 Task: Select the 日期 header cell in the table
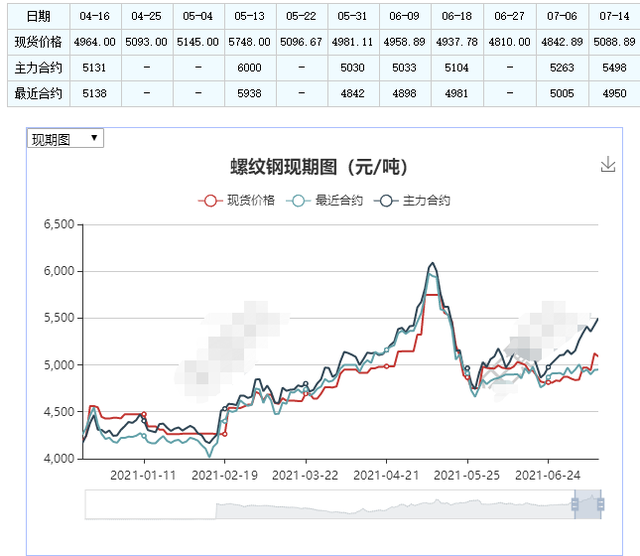pos(38,16)
